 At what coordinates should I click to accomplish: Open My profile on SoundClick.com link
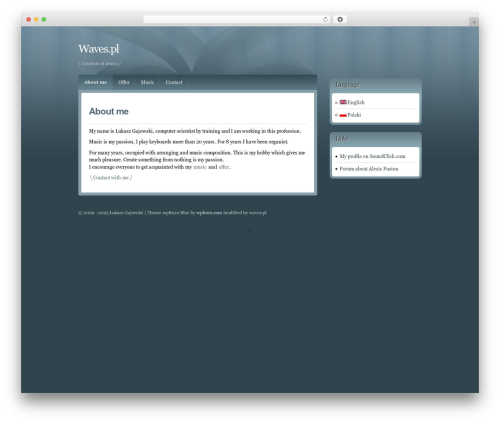[372, 156]
